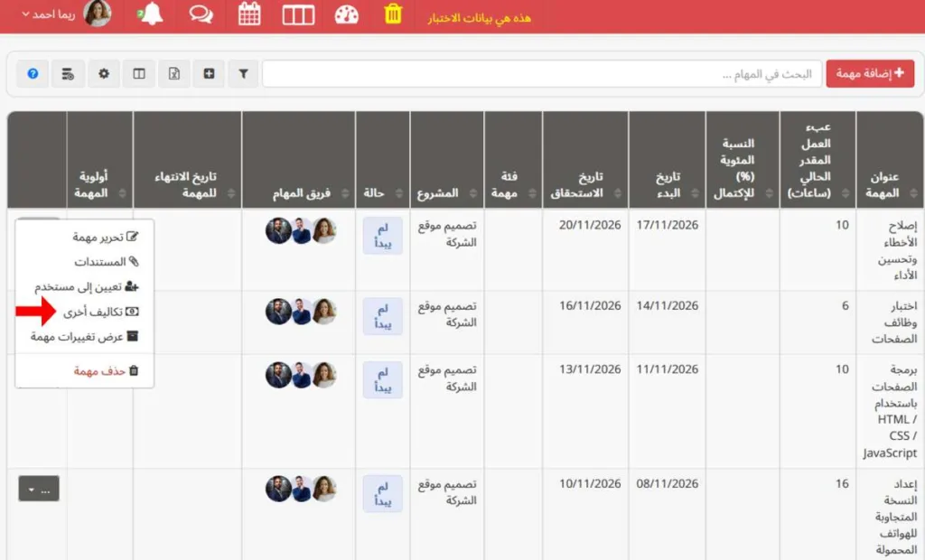Open the export file icon in the toolbar

[x=173, y=74]
